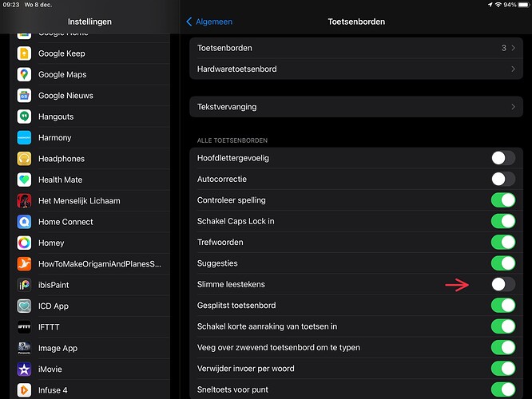Select Google Keep settings entry

[x=90, y=53]
